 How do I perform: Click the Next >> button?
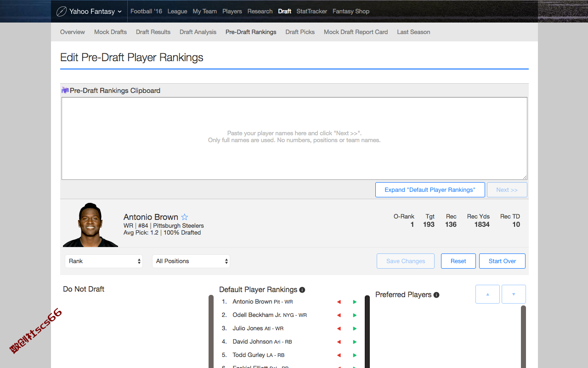pyautogui.click(x=507, y=190)
